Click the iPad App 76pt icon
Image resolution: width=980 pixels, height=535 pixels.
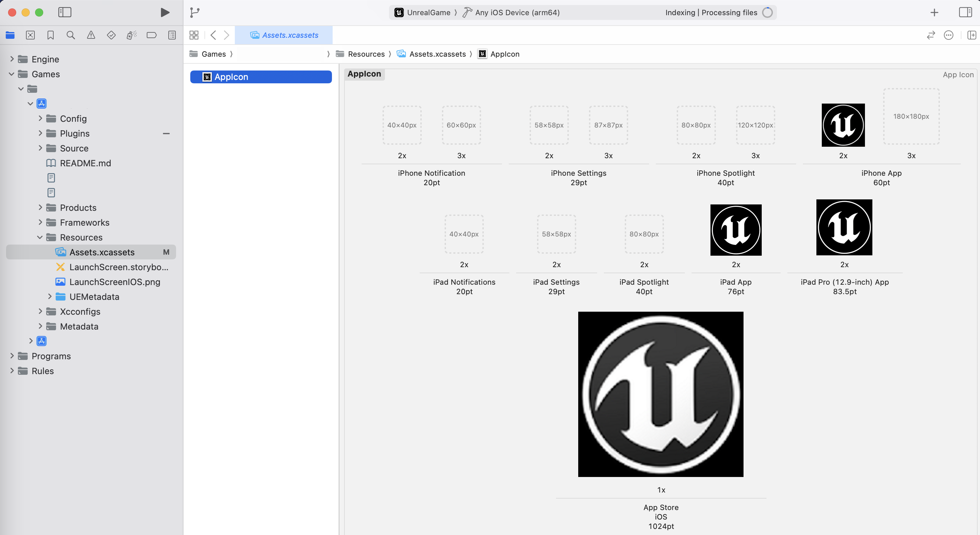(736, 230)
